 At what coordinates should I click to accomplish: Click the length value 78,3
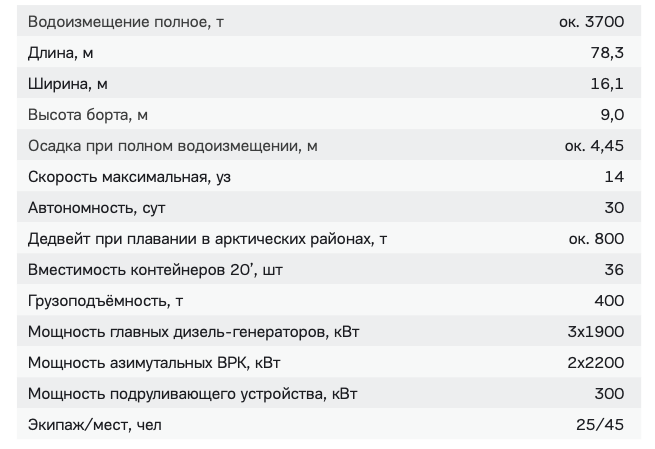607,52
